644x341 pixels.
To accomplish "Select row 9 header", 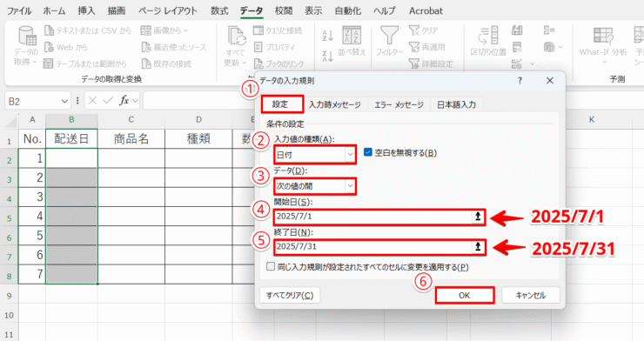I will tap(9, 296).
